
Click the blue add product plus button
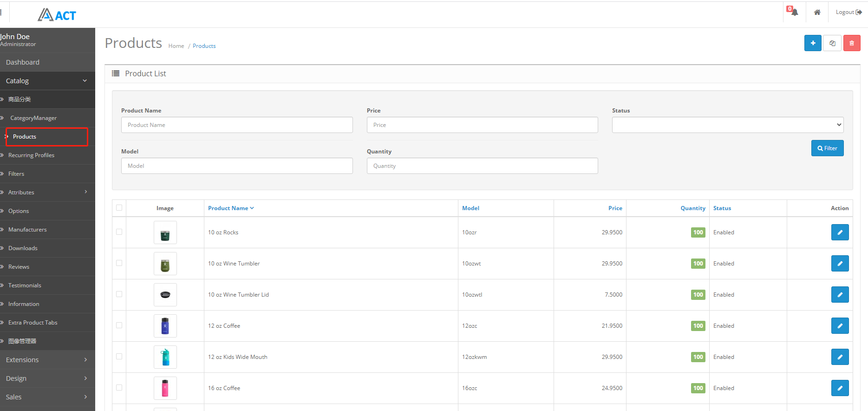click(813, 43)
